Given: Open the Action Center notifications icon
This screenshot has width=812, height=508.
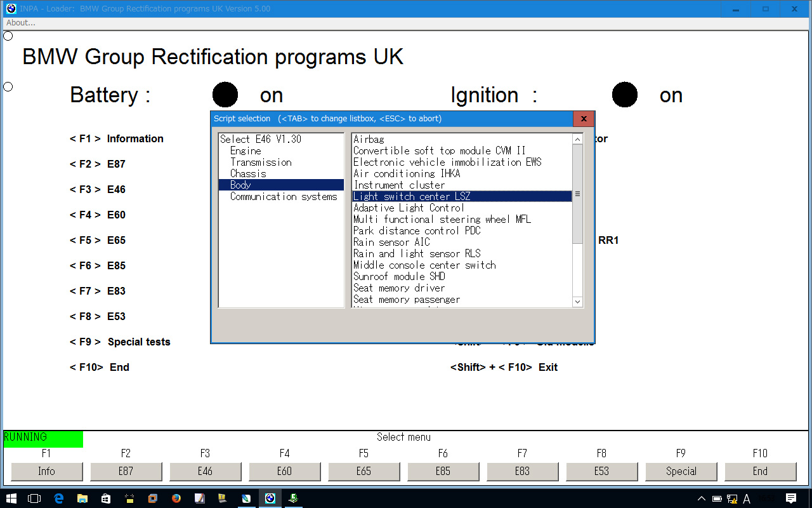Looking at the screenshot, I should 791,498.
